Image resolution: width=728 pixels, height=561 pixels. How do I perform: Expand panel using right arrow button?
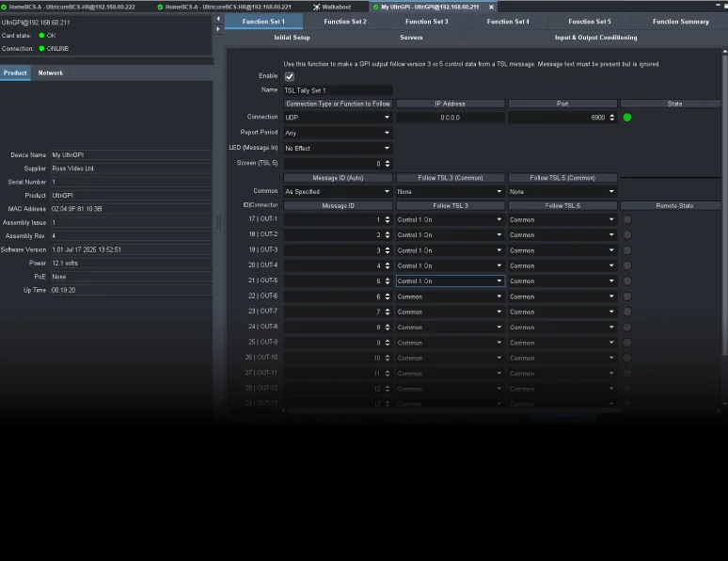(x=218, y=29)
